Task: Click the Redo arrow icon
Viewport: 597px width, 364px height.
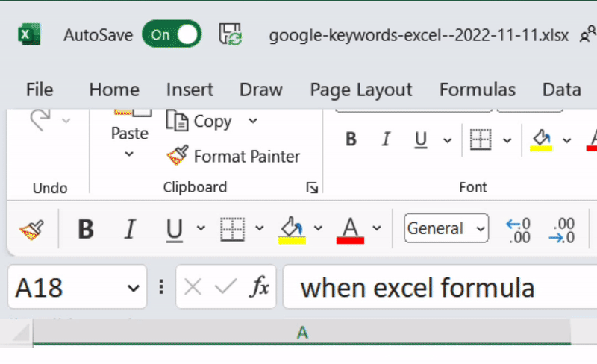Action: tap(40, 120)
